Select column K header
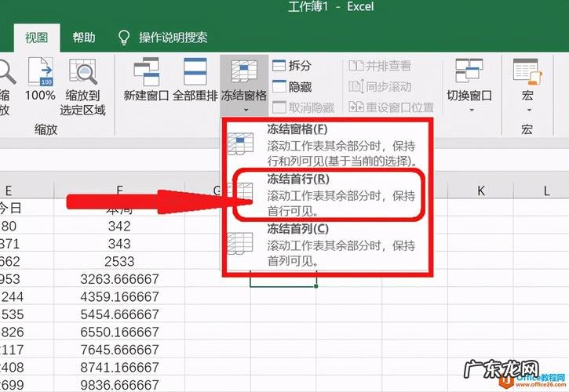This screenshot has height=392, width=569. pyautogui.click(x=481, y=191)
